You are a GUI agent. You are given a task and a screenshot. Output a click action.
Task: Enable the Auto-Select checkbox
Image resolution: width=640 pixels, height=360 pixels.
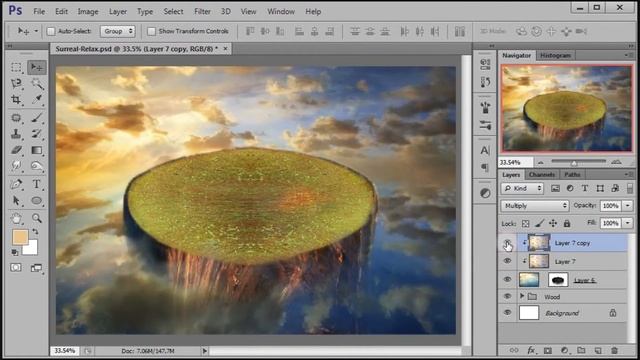coord(51,31)
